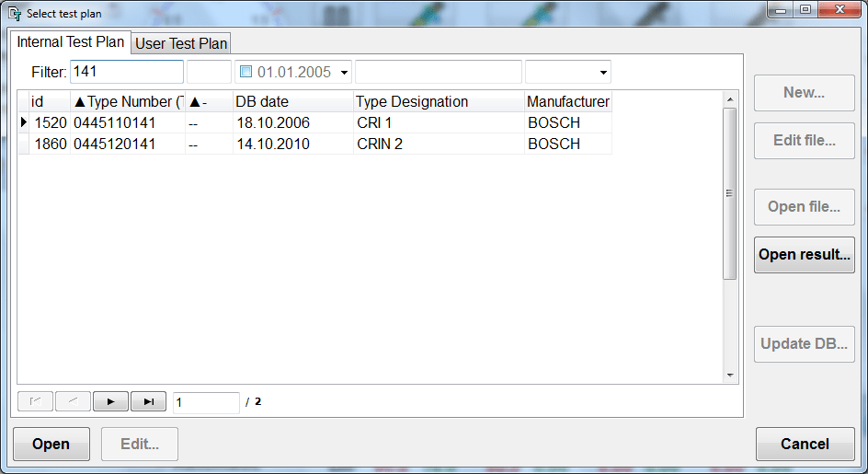The image size is (868, 474).
Task: Expand the Manufacturer filter dropdown
Action: pos(603,72)
